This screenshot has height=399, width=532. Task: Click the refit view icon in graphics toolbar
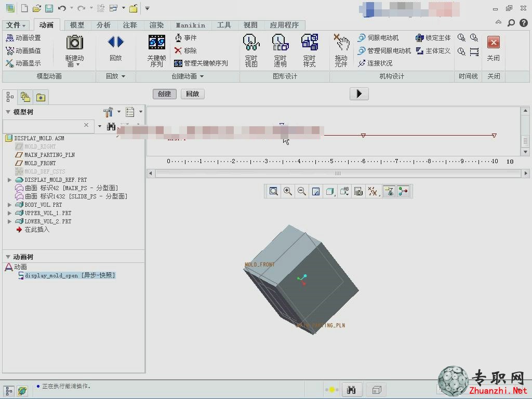273,191
